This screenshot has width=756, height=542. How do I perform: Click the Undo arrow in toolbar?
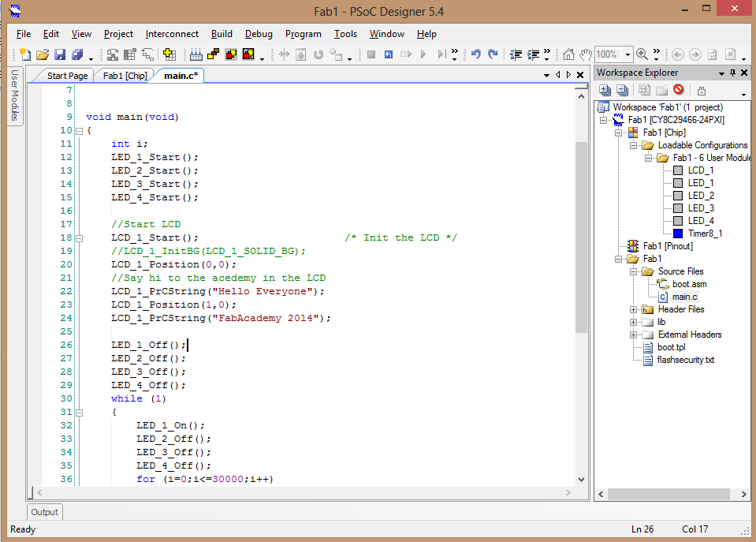pos(475,54)
